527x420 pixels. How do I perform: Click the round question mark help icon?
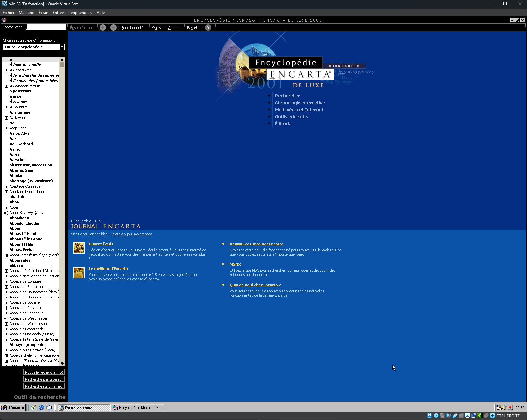pos(208,28)
